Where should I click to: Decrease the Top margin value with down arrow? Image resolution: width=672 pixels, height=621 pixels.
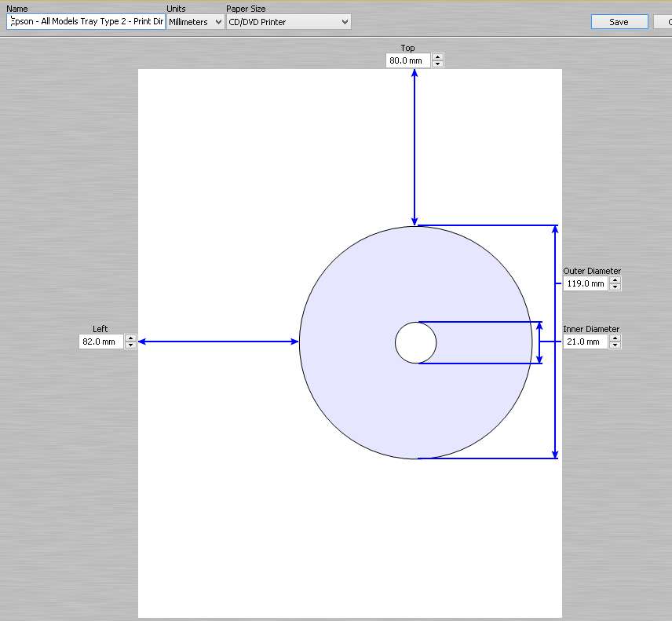437,64
